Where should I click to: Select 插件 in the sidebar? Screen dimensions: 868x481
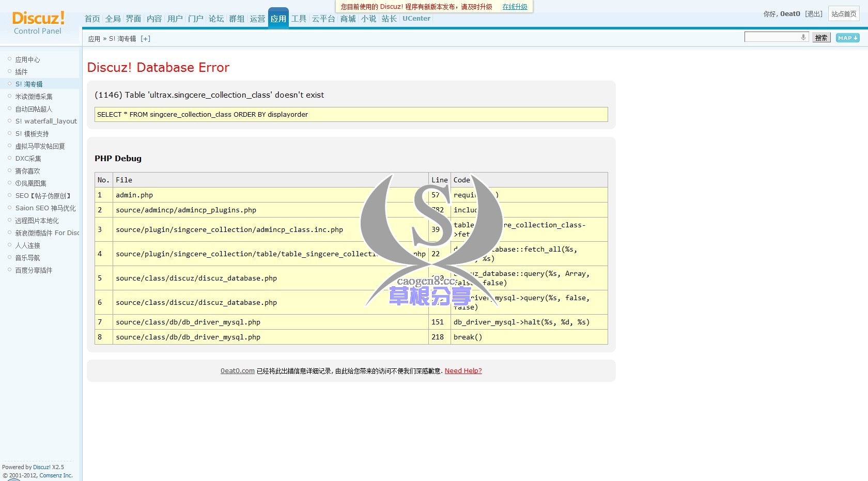pyautogui.click(x=21, y=72)
